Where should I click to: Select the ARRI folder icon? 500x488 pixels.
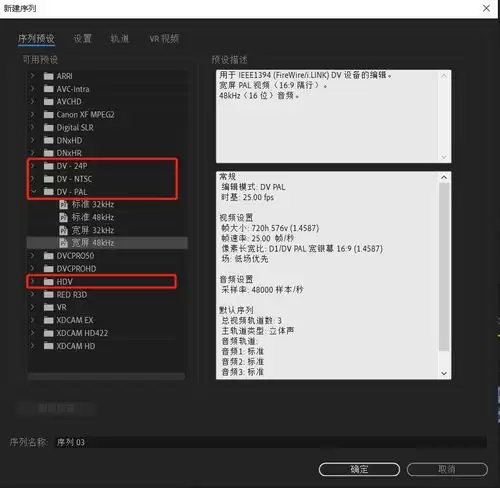(49, 76)
